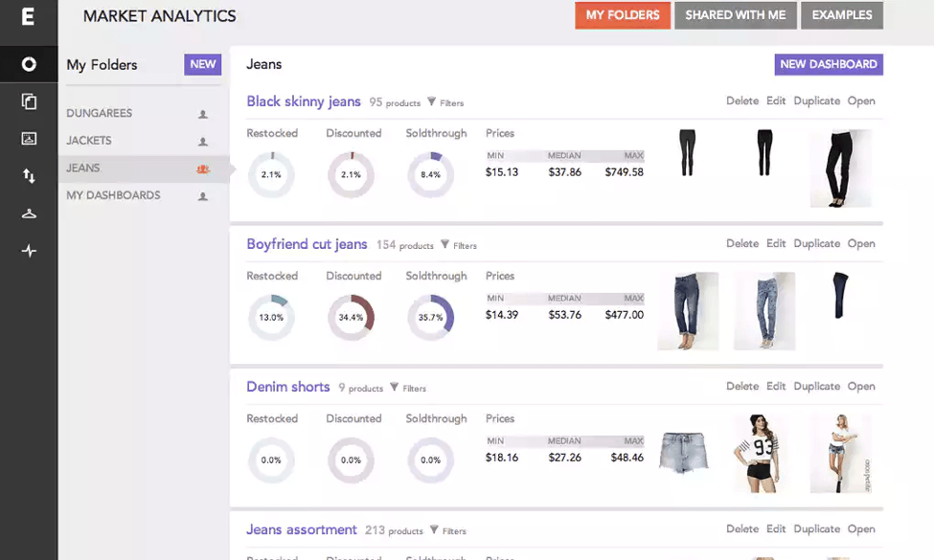Click the up-down arrows sidebar icon
The width and height of the screenshot is (934, 560).
(x=29, y=176)
